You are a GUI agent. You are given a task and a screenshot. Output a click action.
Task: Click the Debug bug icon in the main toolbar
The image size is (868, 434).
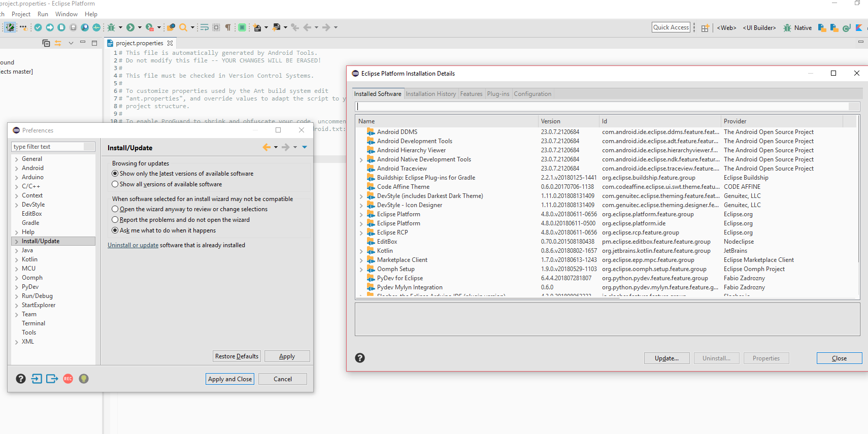pos(111,27)
